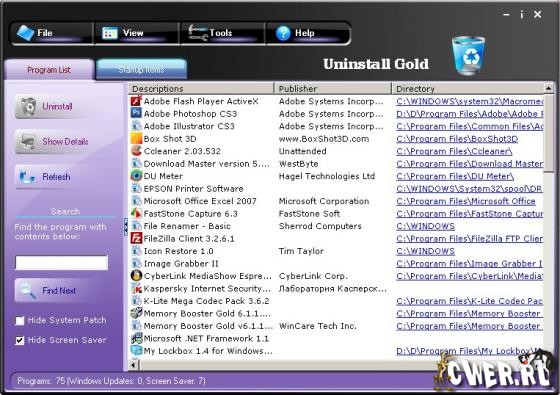Select Adobe Photoshop CS3 icon
Screen dimensions: 560x395
(136, 114)
